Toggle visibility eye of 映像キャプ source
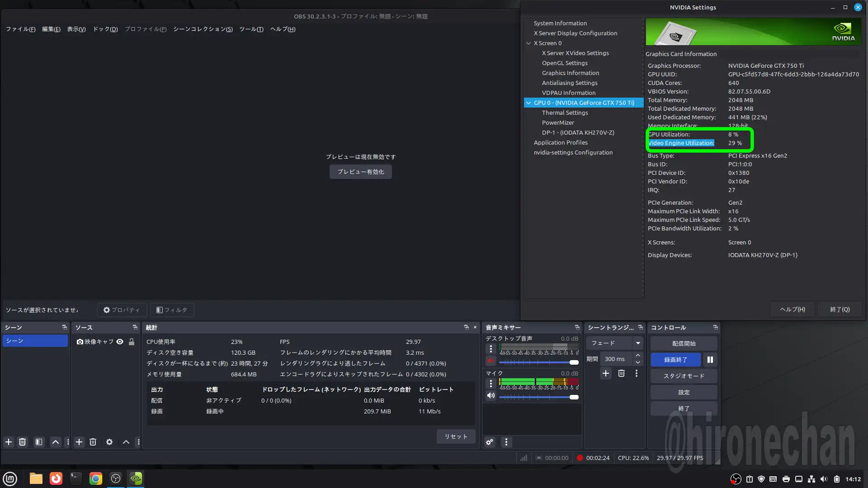This screenshot has width=868, height=488. coord(120,342)
